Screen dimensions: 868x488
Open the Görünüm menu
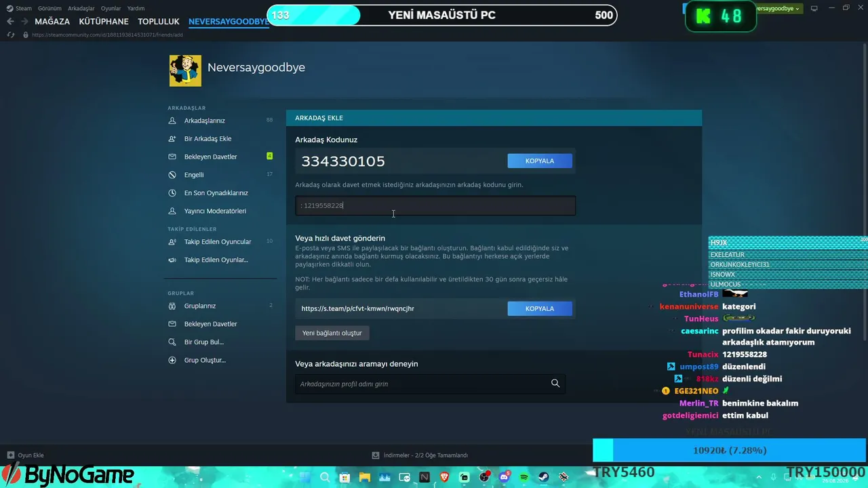(50, 9)
